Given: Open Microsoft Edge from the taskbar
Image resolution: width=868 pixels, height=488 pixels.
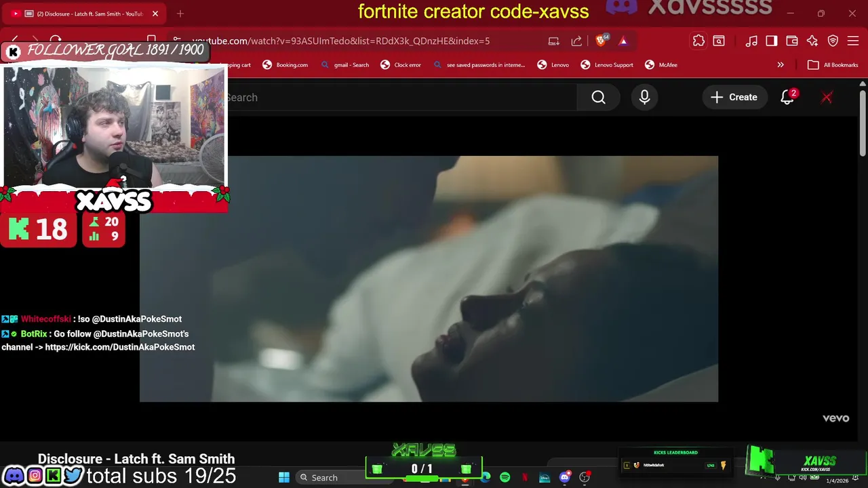Looking at the screenshot, I should pyautogui.click(x=486, y=477).
